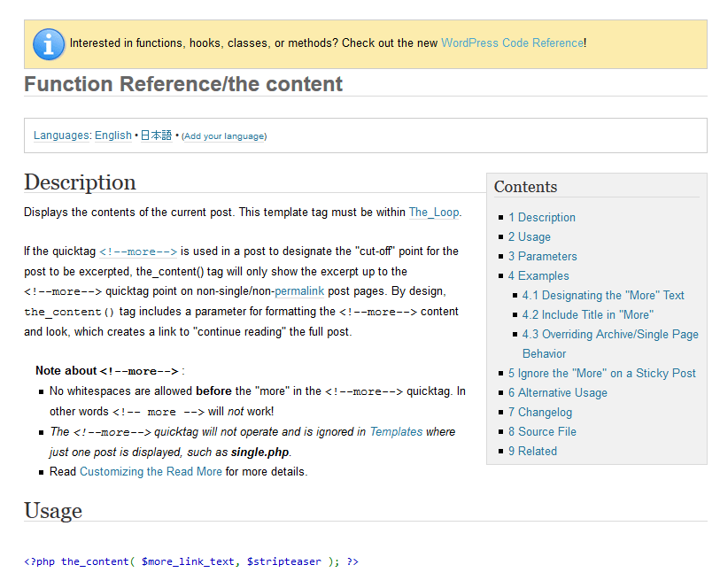Open the Templates link
Viewport: 720px width, 588px height.
coord(396,432)
